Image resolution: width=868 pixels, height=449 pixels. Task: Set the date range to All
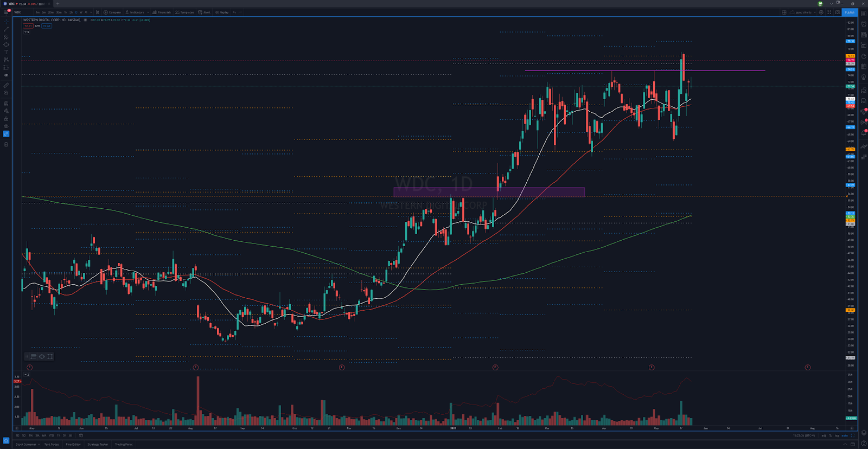71,435
